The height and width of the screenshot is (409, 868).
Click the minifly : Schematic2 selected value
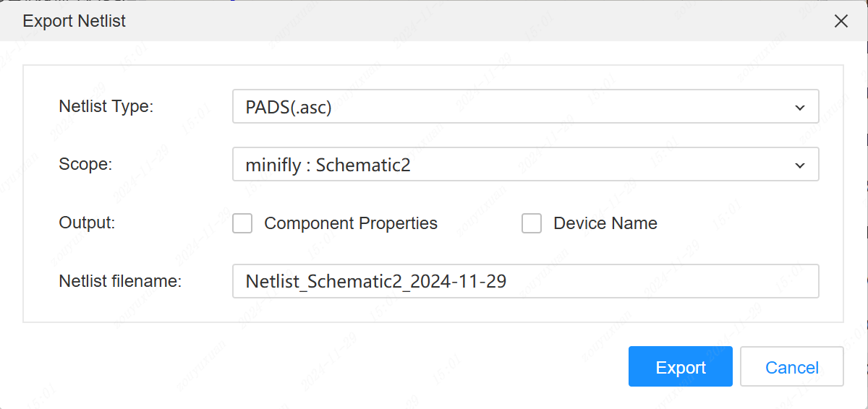click(328, 165)
